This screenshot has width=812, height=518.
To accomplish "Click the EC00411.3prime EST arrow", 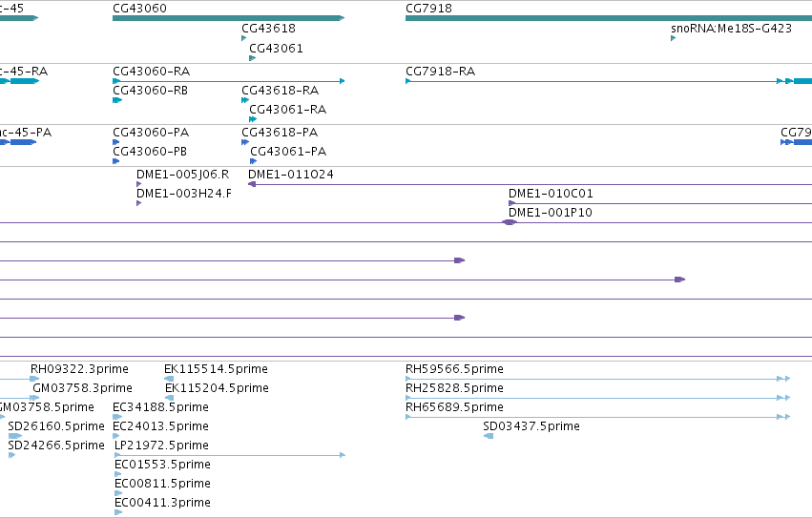I will (x=118, y=512).
